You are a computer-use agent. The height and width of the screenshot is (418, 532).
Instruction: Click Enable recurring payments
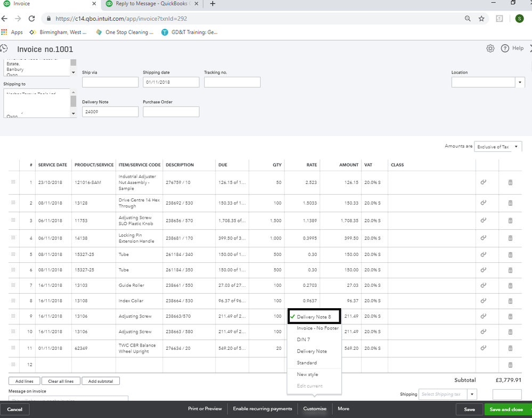[262, 409]
